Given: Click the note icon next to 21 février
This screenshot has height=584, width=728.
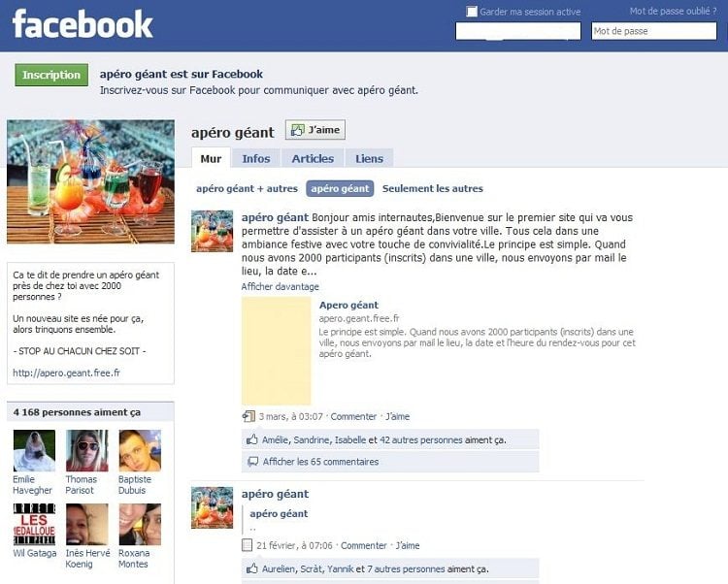Looking at the screenshot, I should 247,545.
